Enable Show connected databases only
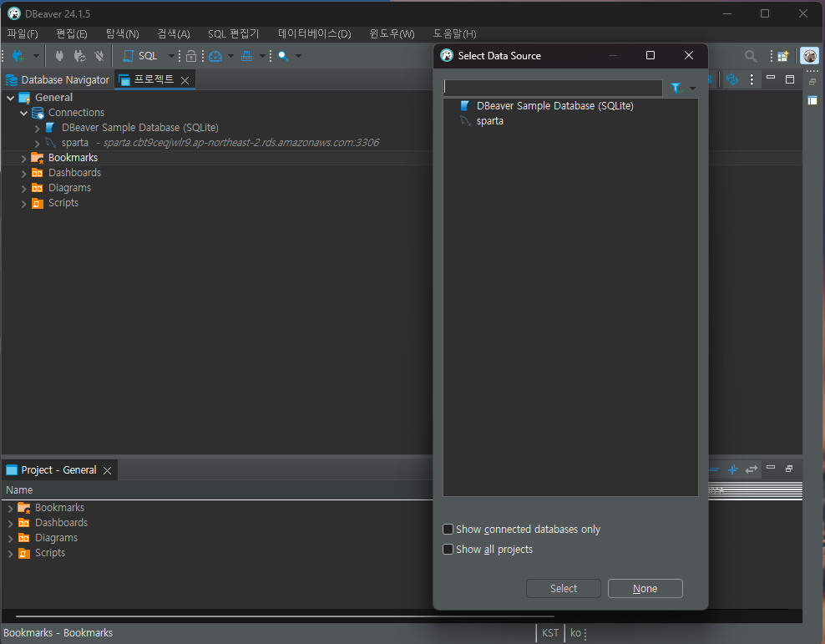 tap(448, 530)
